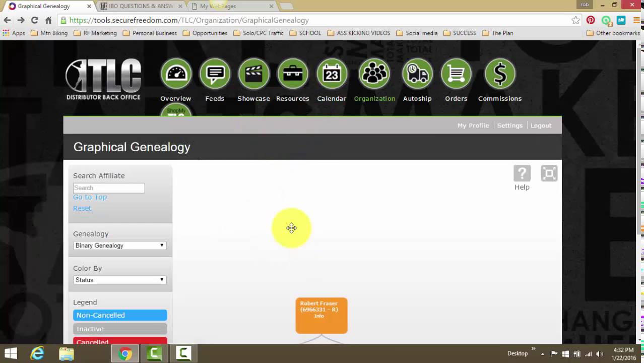Screen dimensions: 644x363
Task: Open the Orders shopping cart icon
Action: click(x=456, y=74)
